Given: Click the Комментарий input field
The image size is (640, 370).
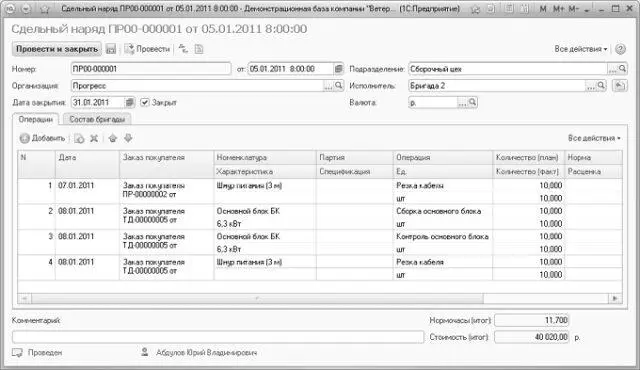Looking at the screenshot, I should tap(218, 337).
